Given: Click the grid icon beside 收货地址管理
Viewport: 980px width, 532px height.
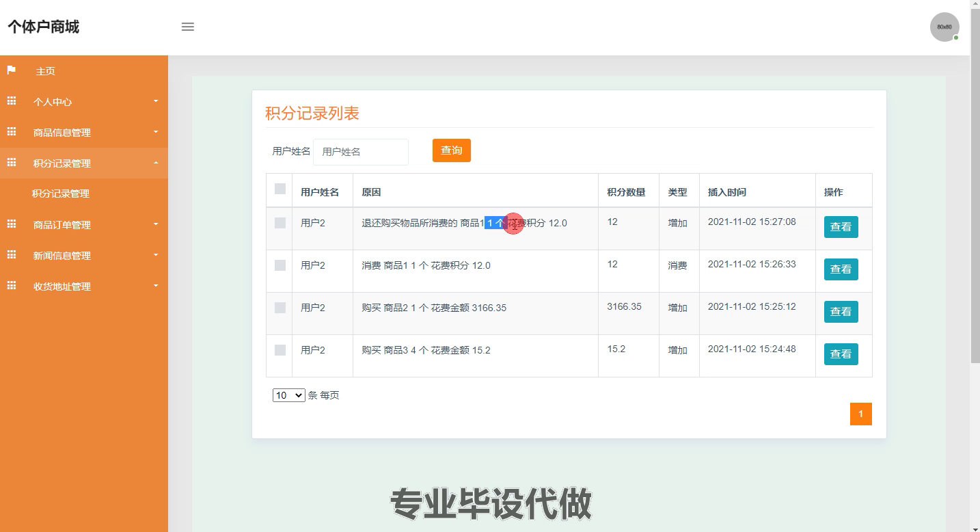Looking at the screenshot, I should point(12,286).
